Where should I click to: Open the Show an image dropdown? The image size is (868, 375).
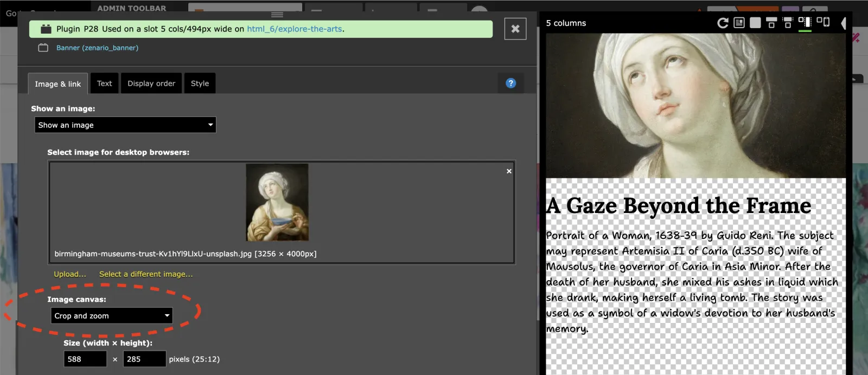pos(125,125)
